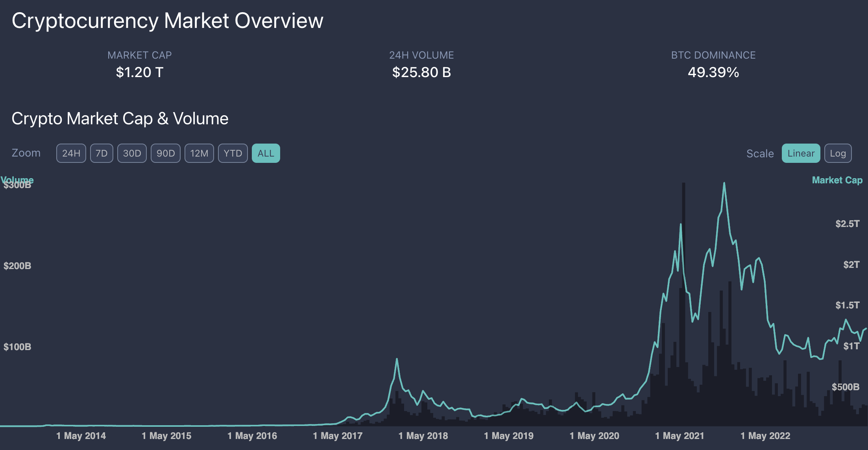Click the MARKET CAP label

(x=140, y=55)
